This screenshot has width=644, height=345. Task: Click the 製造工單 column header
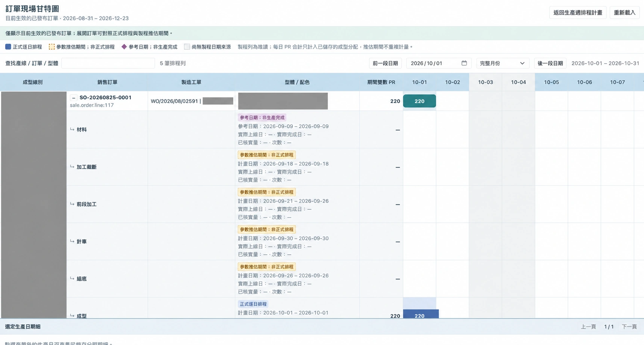191,82
